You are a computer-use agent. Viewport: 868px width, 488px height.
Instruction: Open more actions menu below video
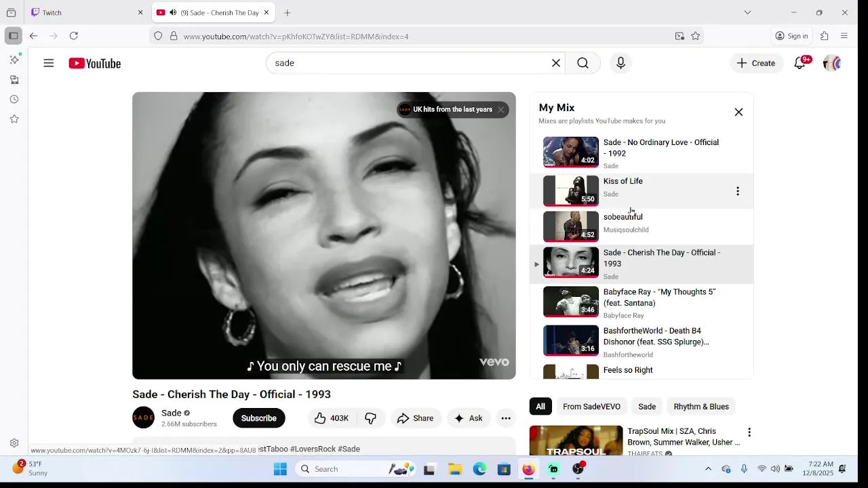pos(506,418)
